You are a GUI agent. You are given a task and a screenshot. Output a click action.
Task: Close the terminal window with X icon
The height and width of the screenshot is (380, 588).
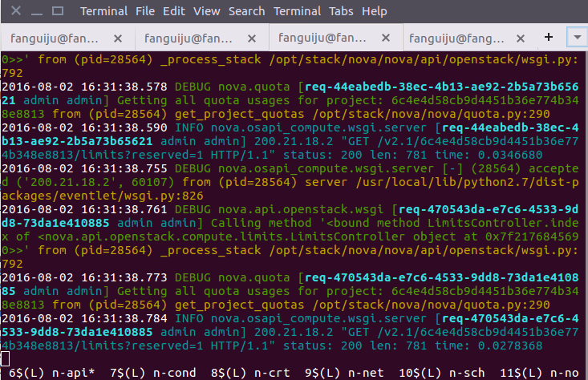[x=16, y=10]
